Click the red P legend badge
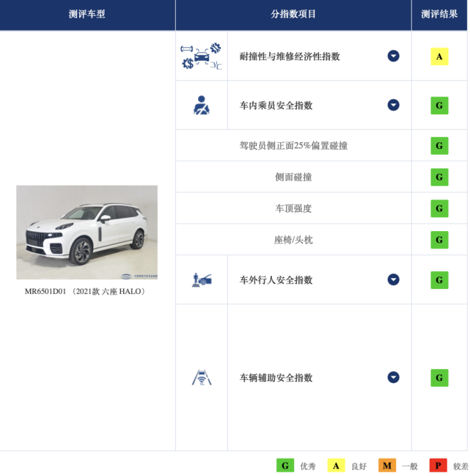470x476 pixels. (438, 466)
